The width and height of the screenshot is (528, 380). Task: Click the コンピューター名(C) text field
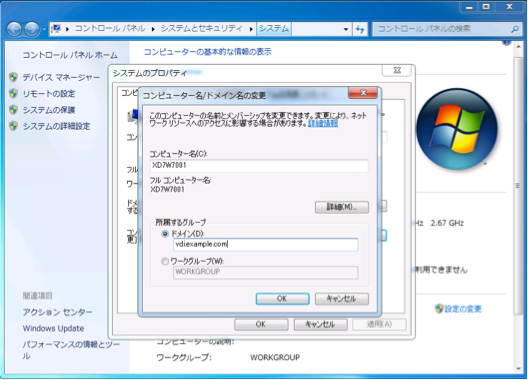pos(259,165)
